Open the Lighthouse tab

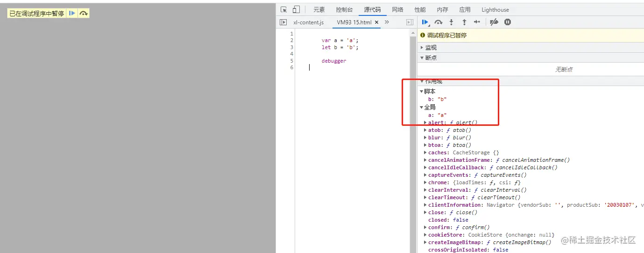point(495,9)
